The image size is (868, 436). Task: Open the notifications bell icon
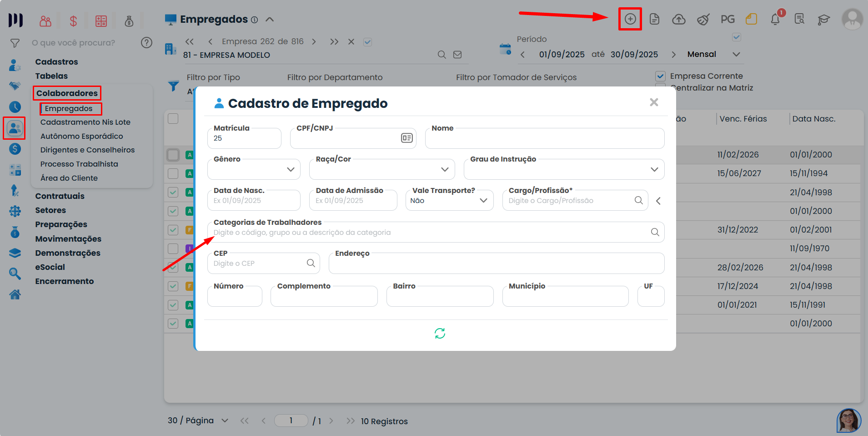(x=775, y=19)
